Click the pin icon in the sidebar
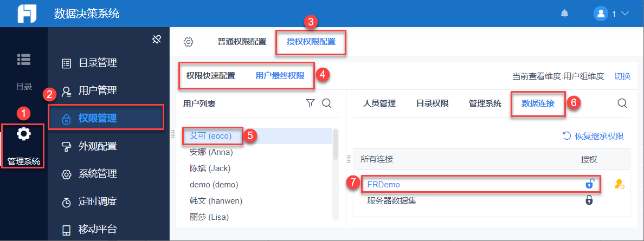The height and width of the screenshot is (241, 644). (157, 40)
